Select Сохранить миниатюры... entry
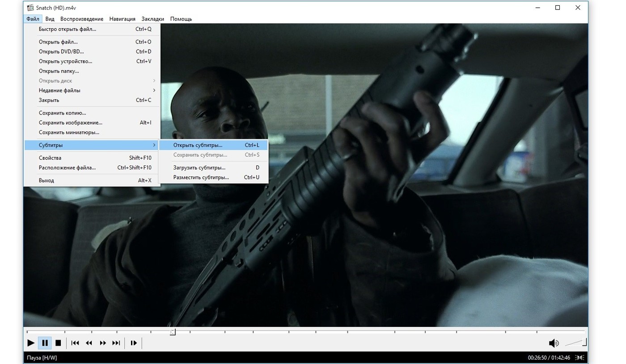Screen dimensions: 626x364 click(92, 132)
